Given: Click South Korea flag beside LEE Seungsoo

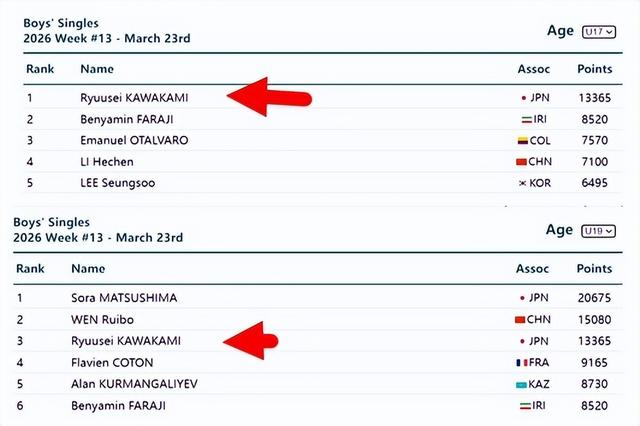Looking at the screenshot, I should click(521, 183).
